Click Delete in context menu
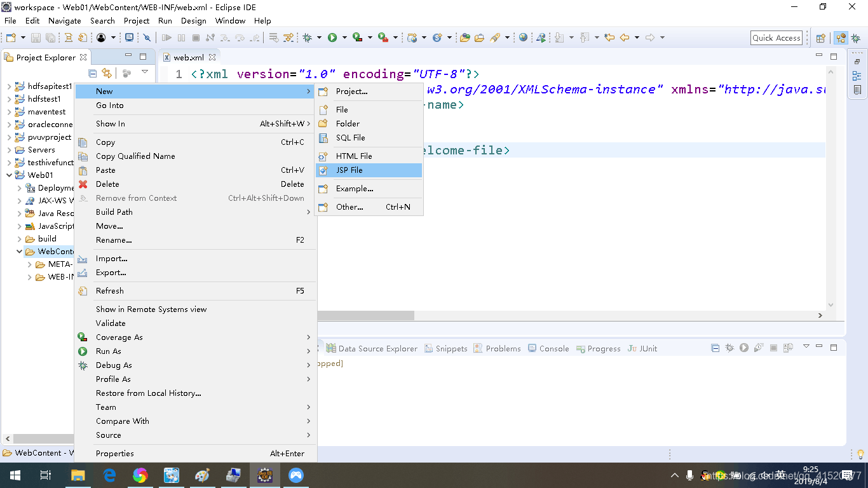Viewport: 868px width, 488px height. coord(195,184)
